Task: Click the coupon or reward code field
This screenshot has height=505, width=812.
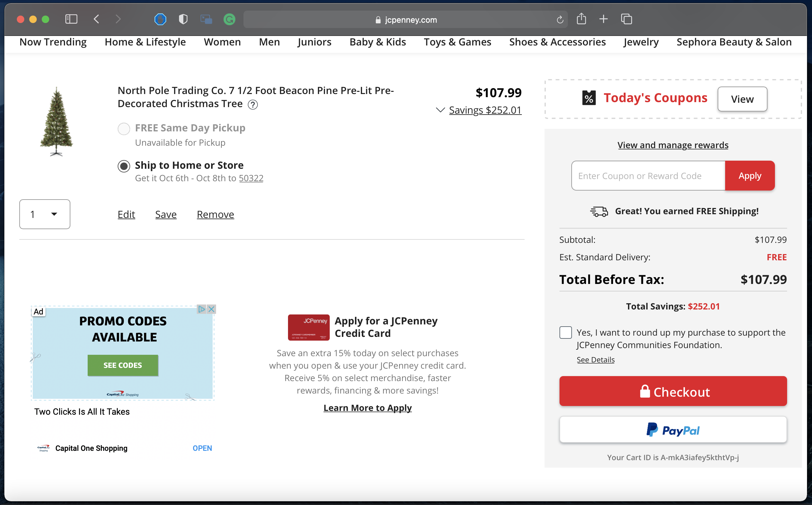Action: click(648, 176)
